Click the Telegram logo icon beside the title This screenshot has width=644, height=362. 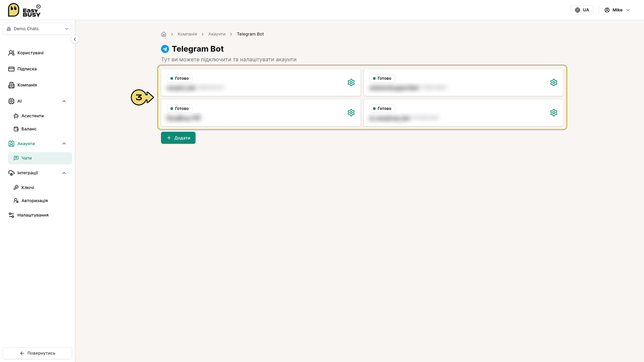[x=165, y=49]
